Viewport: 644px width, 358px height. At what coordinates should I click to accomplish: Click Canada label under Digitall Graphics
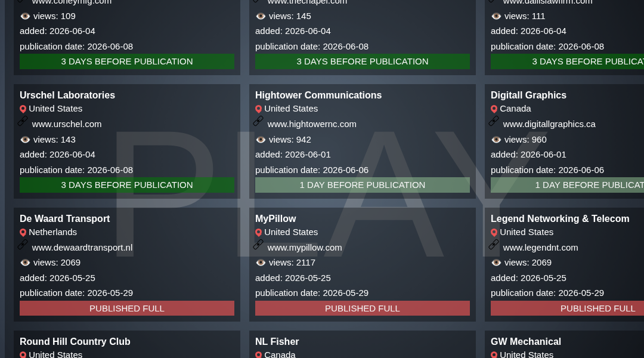coord(515,109)
